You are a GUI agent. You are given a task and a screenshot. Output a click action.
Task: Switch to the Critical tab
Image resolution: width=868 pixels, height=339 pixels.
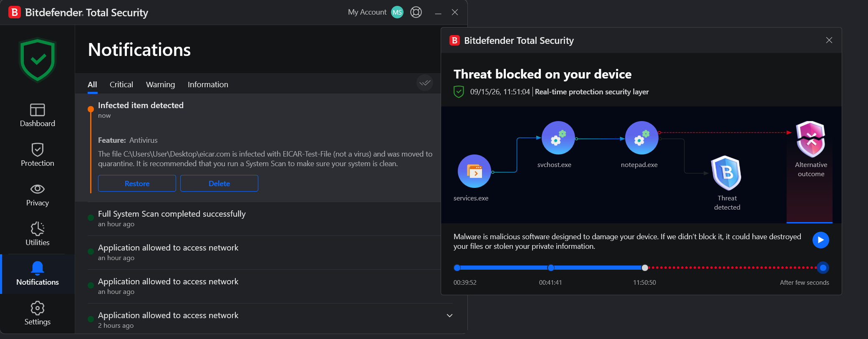[x=121, y=84]
